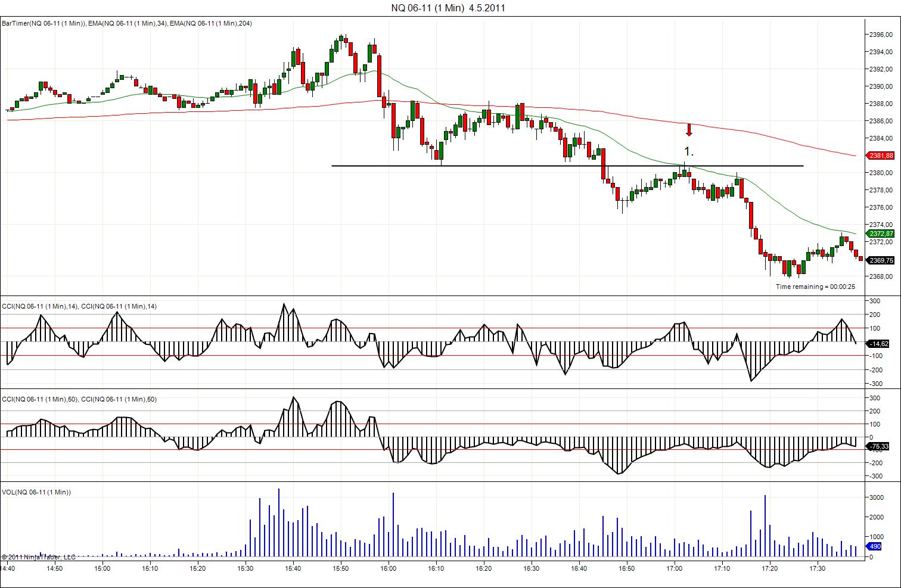Click the 1000 volume axis label
This screenshot has height=588, width=901.
coord(877,537)
